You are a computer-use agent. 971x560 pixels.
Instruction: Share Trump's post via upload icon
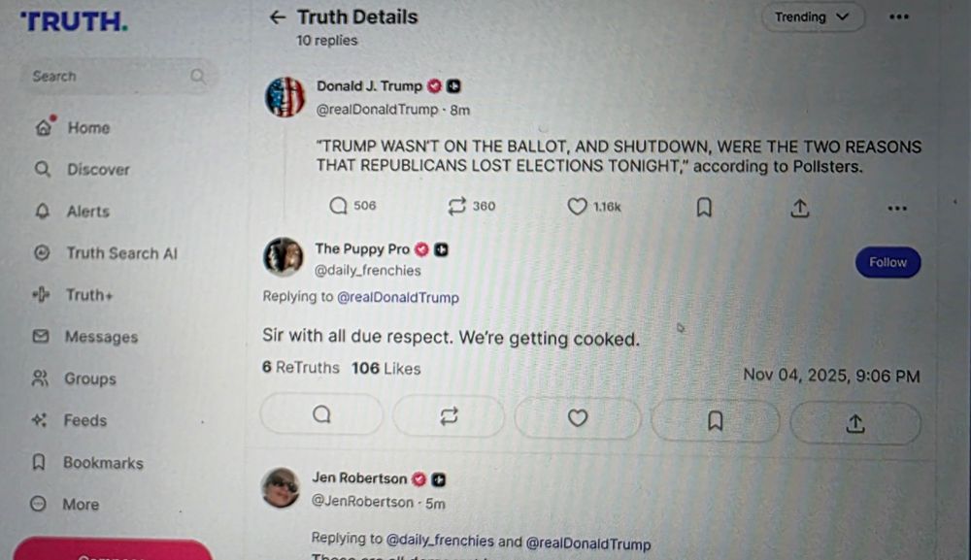click(x=799, y=207)
